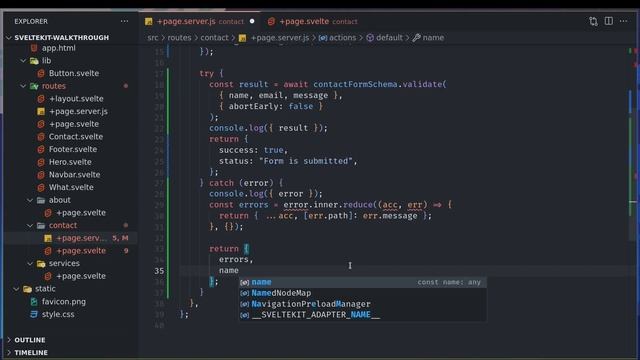640x360 pixels.
Task: Open Explorer more actions ellipsis menu
Action: tap(124, 21)
